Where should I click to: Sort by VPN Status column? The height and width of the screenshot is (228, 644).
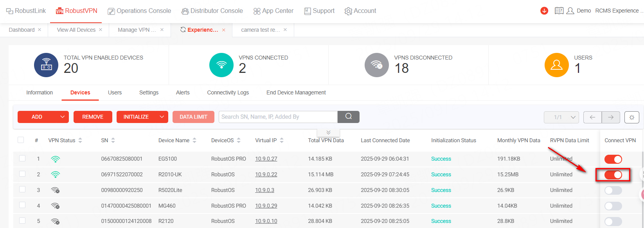[x=80, y=140]
